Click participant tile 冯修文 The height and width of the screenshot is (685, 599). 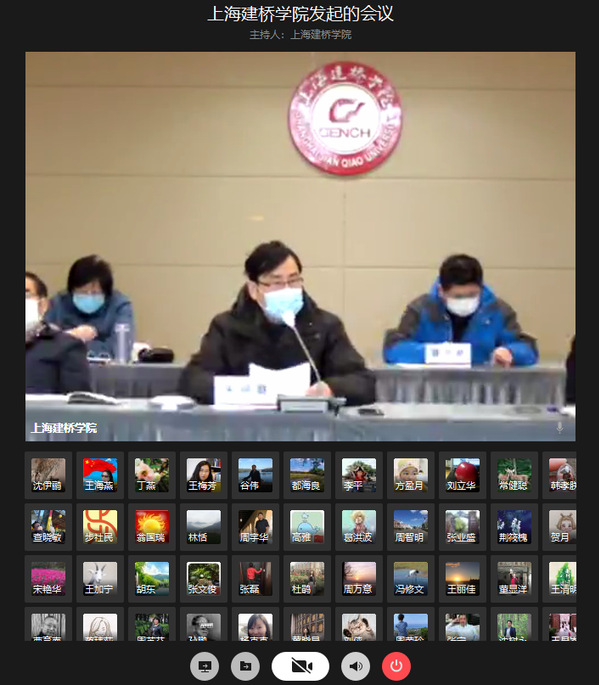coord(411,579)
